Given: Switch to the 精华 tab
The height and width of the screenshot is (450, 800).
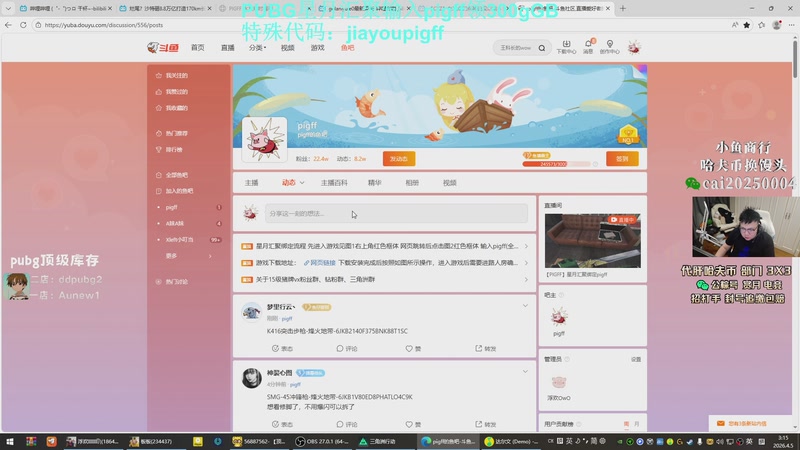Looking at the screenshot, I should (x=374, y=183).
